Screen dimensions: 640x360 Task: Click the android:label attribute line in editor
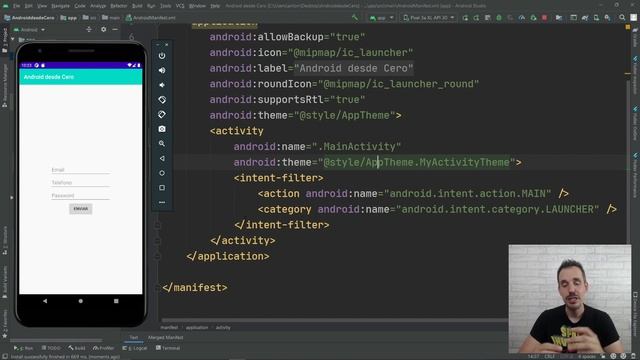311,68
